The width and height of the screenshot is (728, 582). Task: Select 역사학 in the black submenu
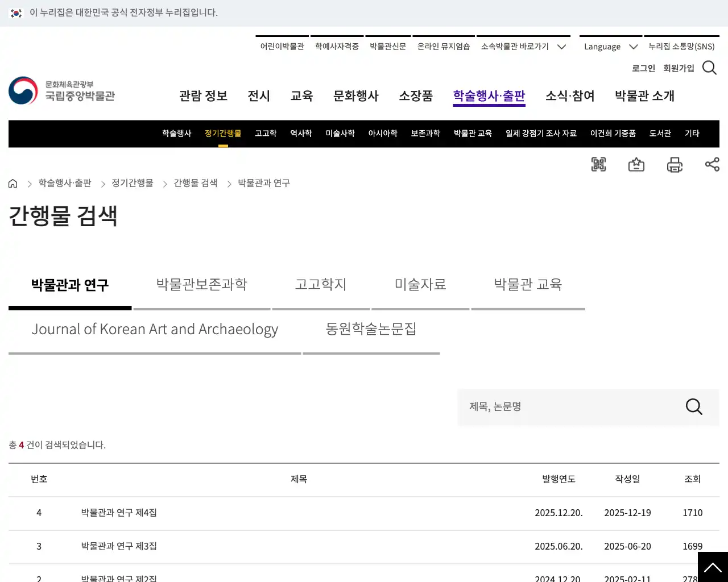(x=301, y=134)
